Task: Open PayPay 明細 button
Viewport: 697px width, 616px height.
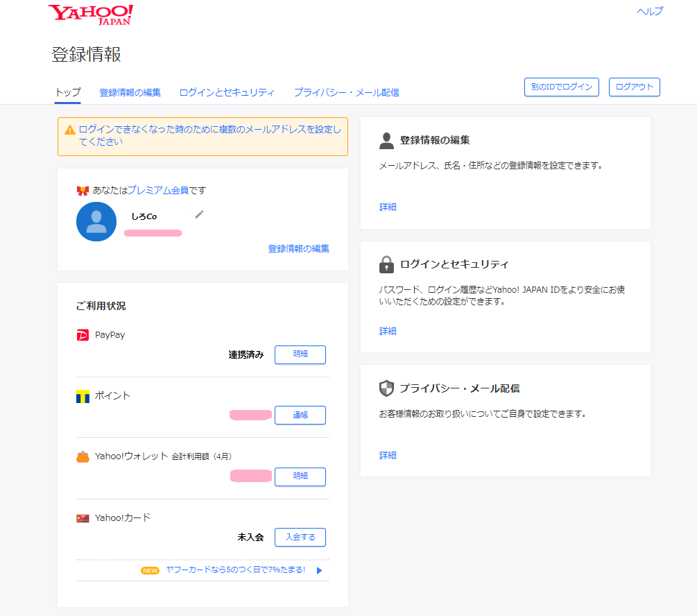Action: [x=300, y=354]
